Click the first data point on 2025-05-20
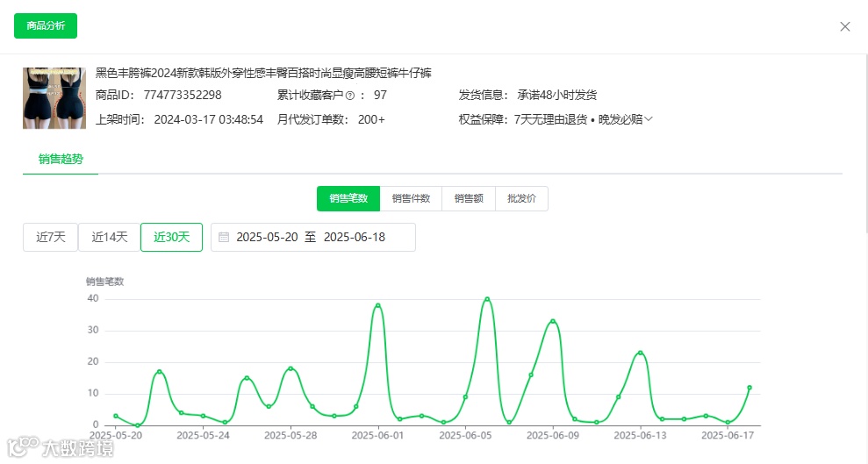 pyautogui.click(x=116, y=416)
